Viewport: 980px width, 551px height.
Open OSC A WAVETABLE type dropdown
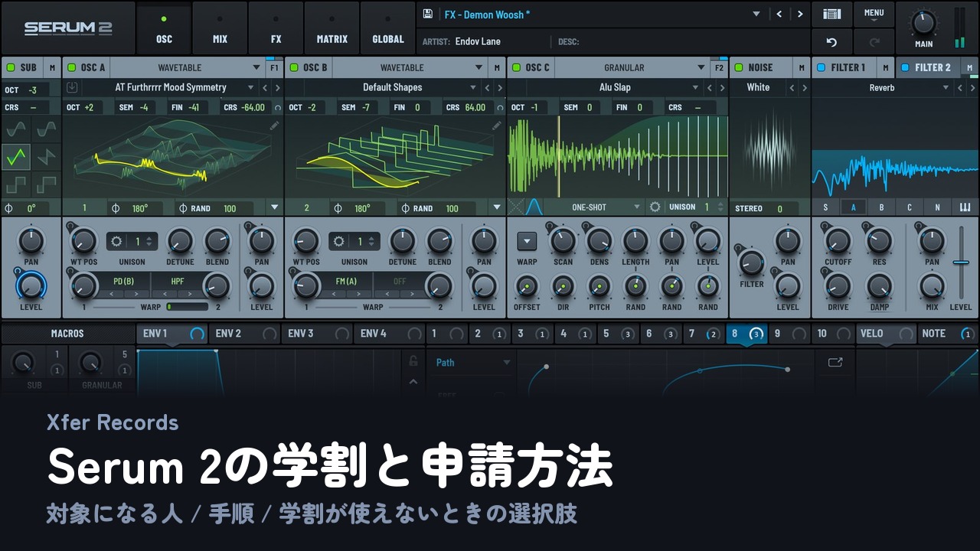[188, 67]
